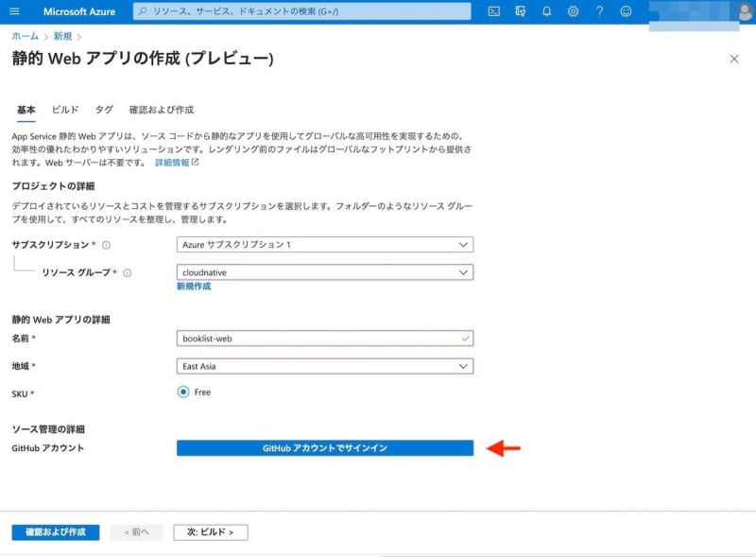The height and width of the screenshot is (557, 756).
Task: Open the feedback smiley icon
Action: coord(626,11)
